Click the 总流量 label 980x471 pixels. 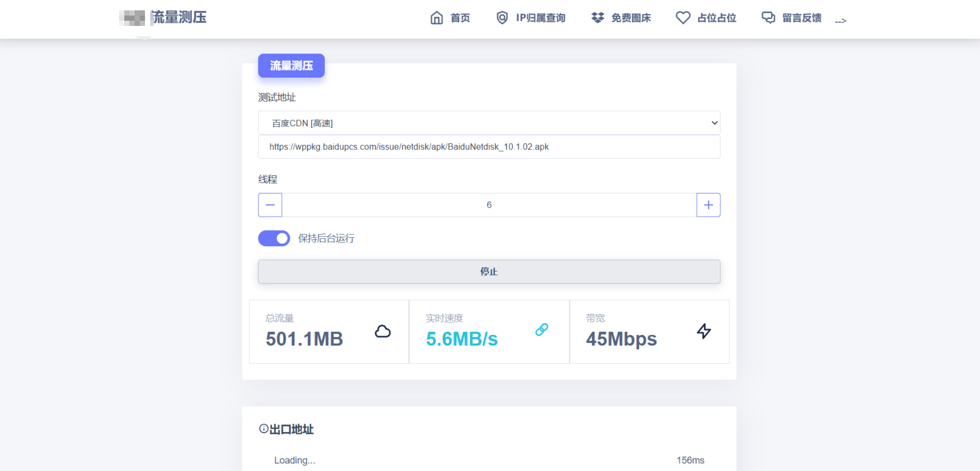tap(280, 319)
